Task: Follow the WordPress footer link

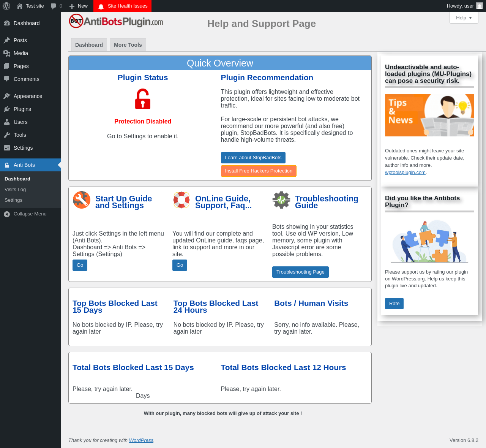Action: click(141, 440)
